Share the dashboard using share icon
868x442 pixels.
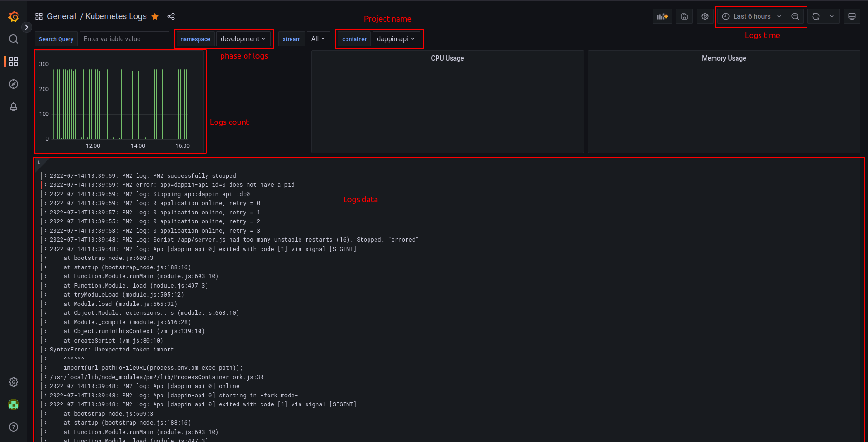coord(171,17)
